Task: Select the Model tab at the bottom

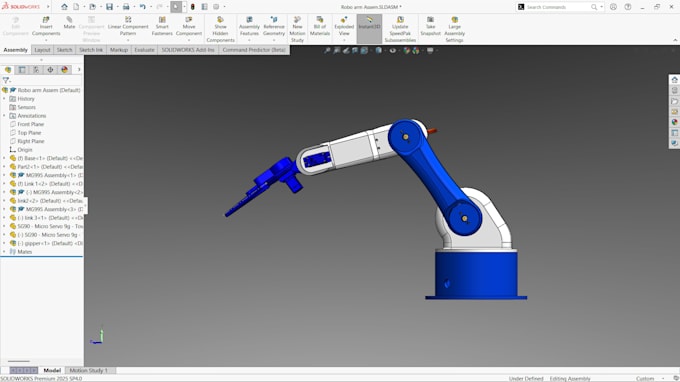Action: click(x=52, y=371)
